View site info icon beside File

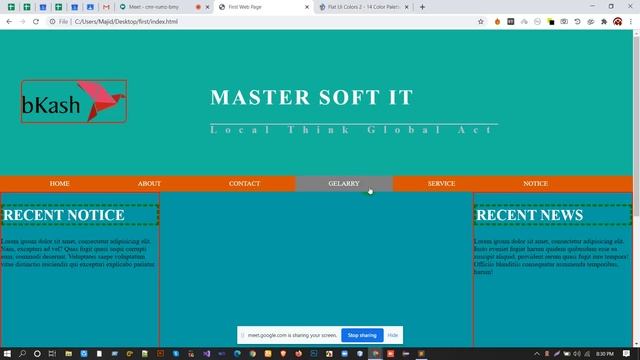[x=52, y=22]
